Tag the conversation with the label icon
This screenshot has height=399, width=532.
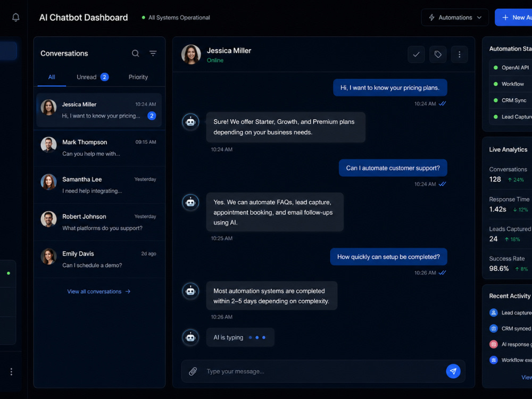(x=438, y=54)
